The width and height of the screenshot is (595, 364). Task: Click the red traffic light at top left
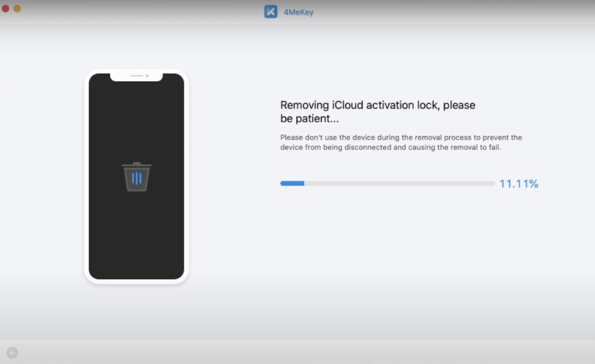tap(6, 9)
